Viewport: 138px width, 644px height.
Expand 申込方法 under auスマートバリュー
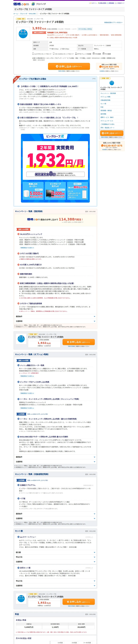(55, 557)
